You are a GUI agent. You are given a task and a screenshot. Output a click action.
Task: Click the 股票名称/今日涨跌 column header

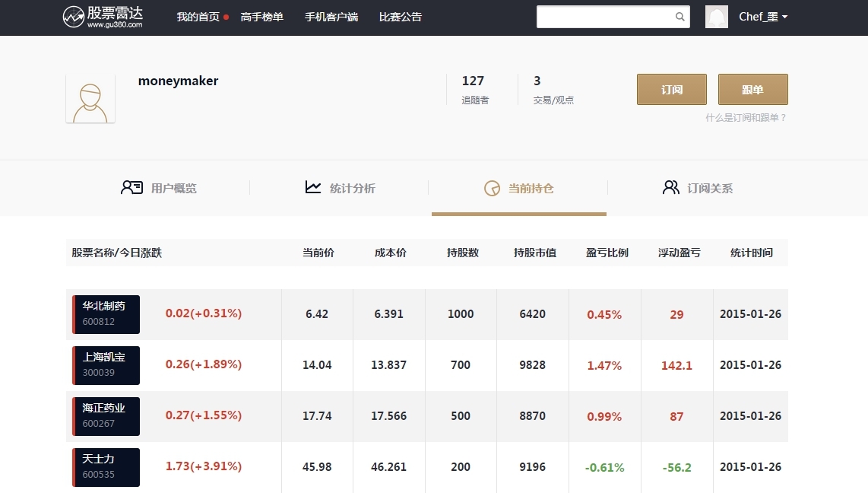116,253
